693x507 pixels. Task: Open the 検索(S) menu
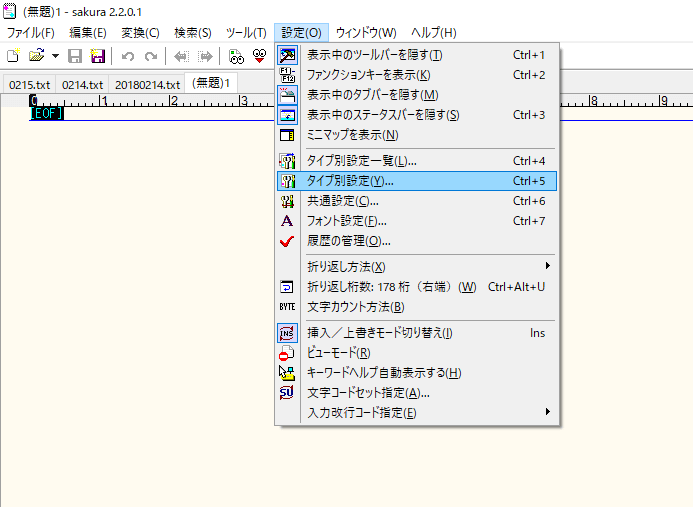(193, 33)
